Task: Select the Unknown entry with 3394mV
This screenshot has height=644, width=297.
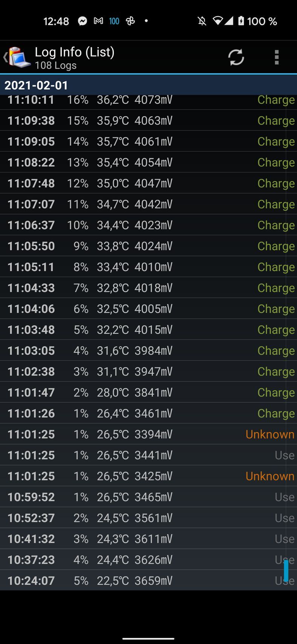Action: (148, 434)
